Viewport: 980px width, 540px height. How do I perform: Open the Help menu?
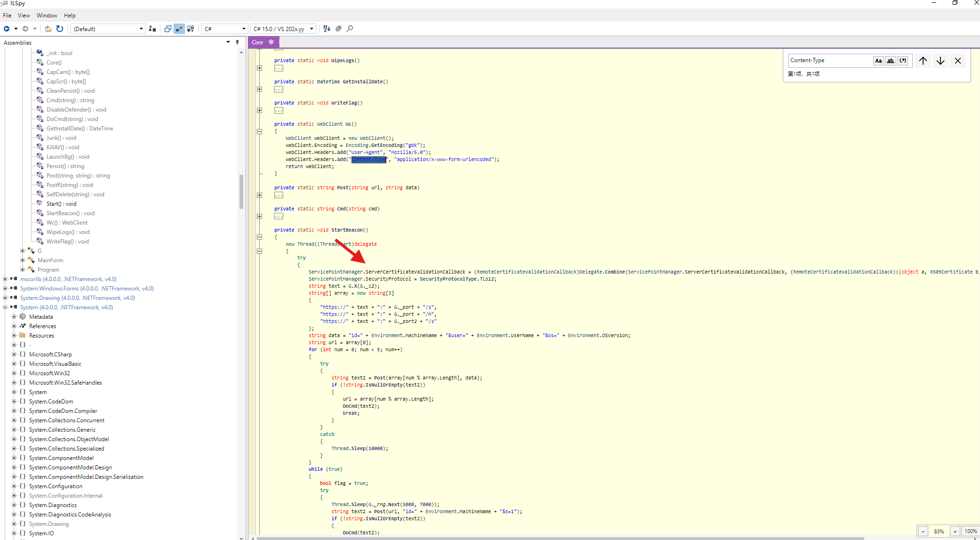coord(70,16)
